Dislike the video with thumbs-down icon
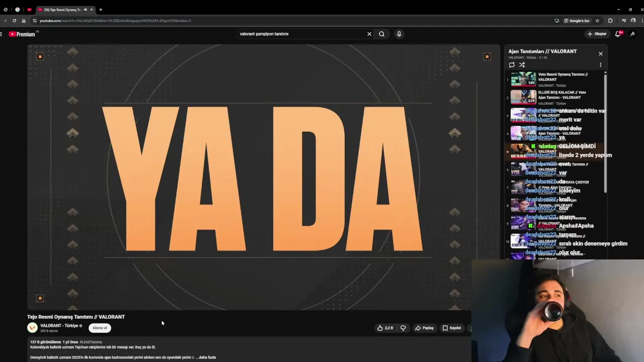 click(x=403, y=328)
